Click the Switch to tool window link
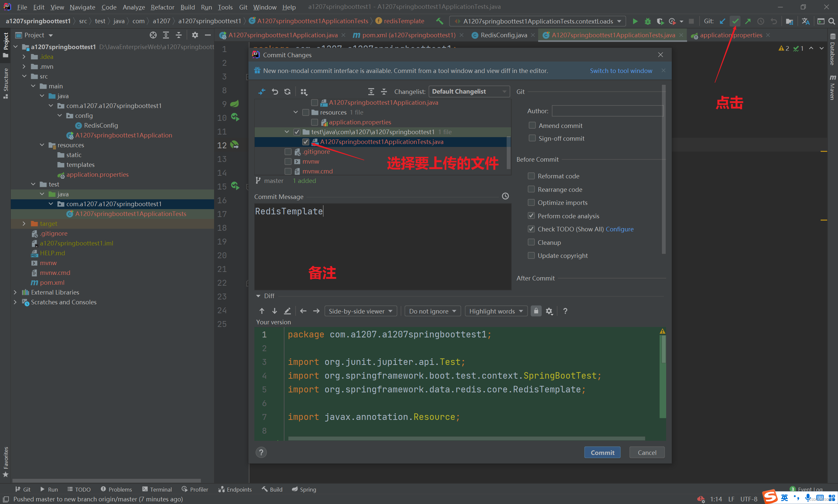Screen dimensions: 838x504 pyautogui.click(x=621, y=71)
